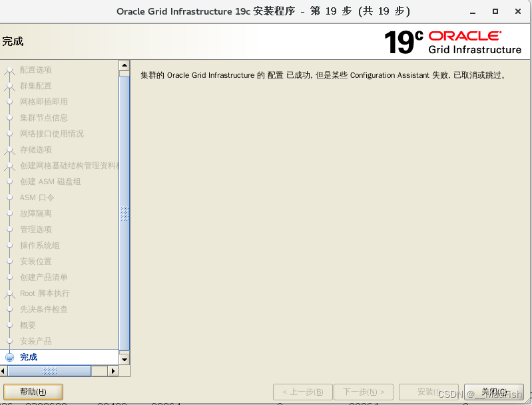Click the Oracle Grid Infrastructure 19c logo

tap(453, 42)
